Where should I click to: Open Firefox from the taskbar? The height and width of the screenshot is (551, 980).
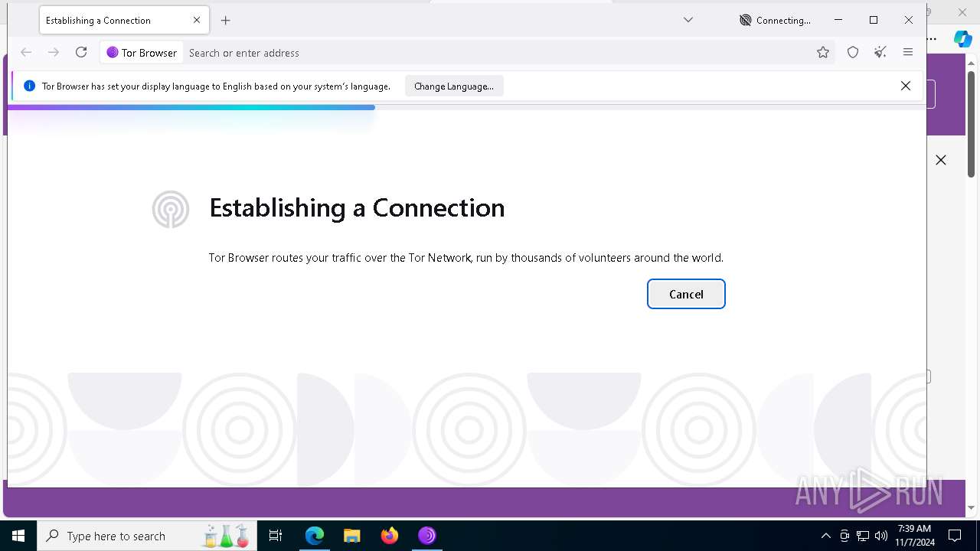[390, 536]
